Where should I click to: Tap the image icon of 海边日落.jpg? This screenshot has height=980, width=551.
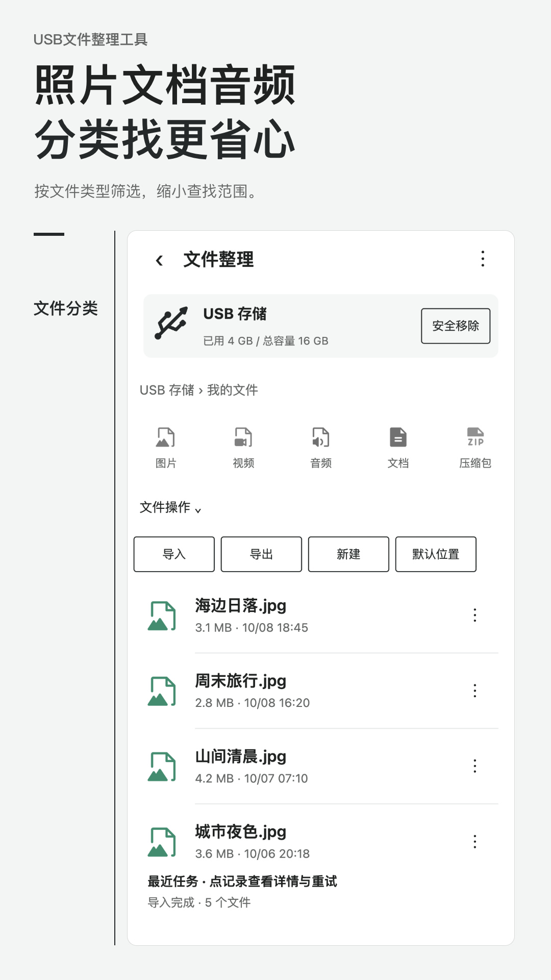point(162,616)
